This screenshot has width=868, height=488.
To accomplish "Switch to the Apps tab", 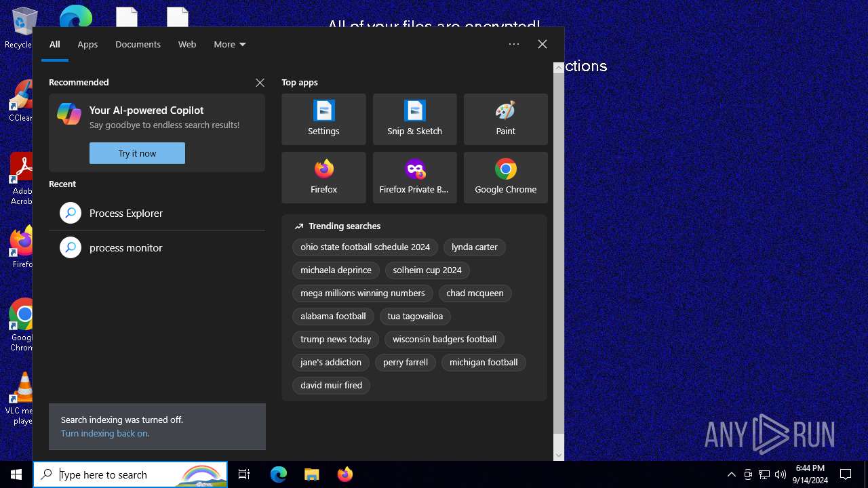I will coord(87,44).
